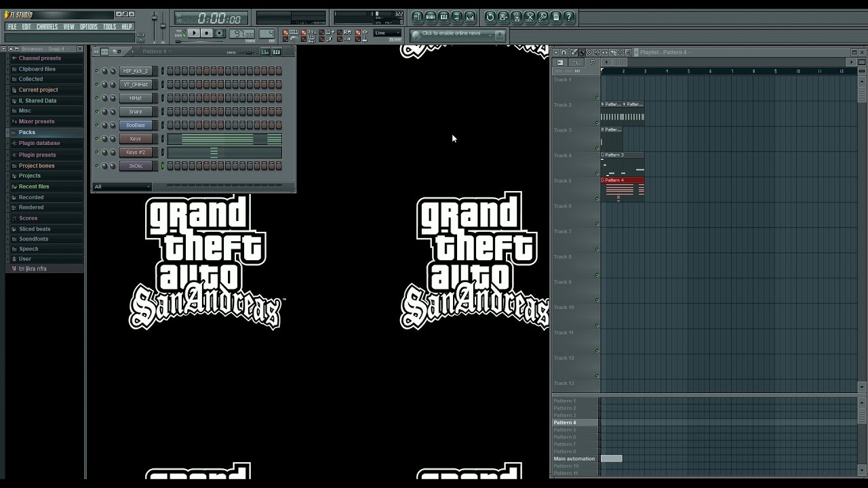Click the Save project toolbar icon
868x488 pixels.
point(503,17)
